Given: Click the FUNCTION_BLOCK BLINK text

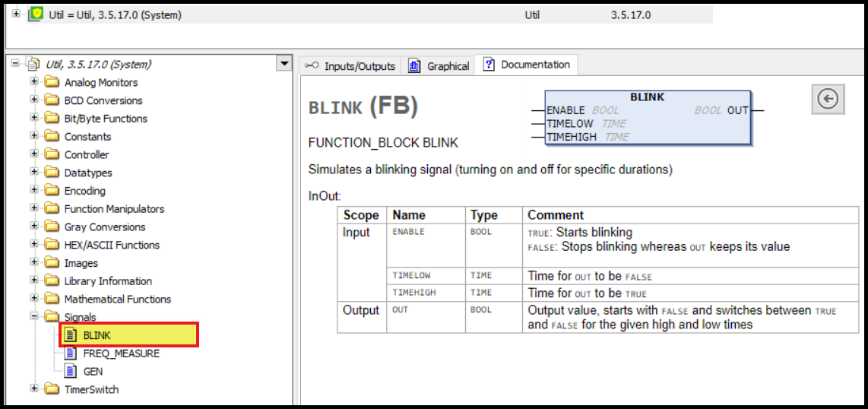Looking at the screenshot, I should (383, 143).
